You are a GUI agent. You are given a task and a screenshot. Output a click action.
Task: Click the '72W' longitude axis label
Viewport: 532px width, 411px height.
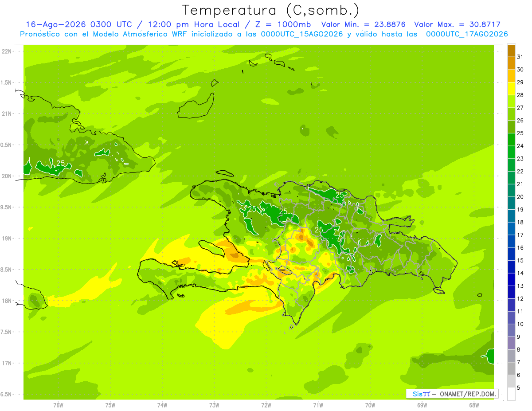pos(266,405)
